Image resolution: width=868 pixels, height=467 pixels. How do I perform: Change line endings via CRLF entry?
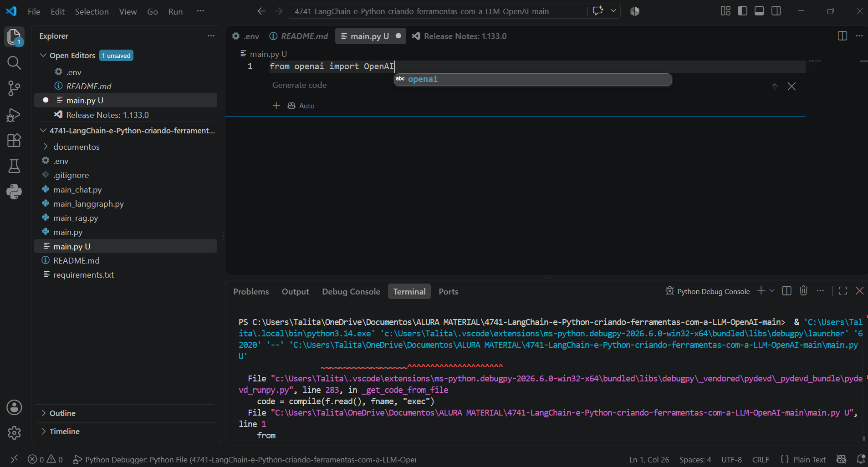coord(761,459)
